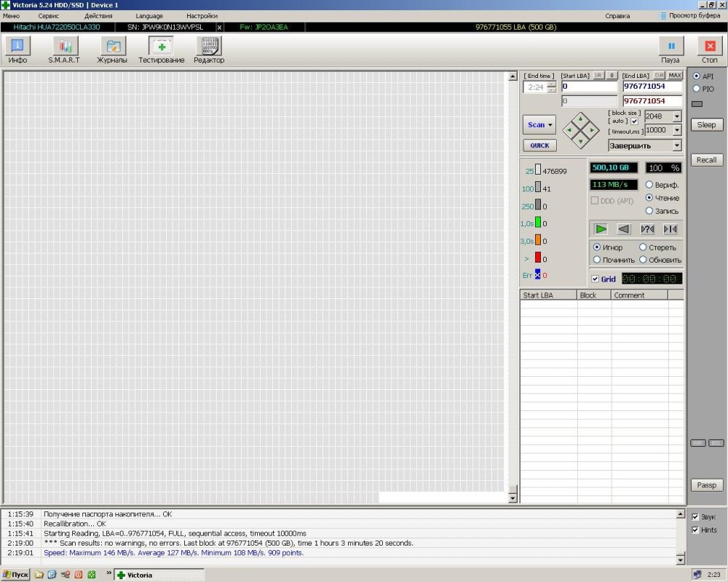
Task: Click the Start LBA input field
Action: [590, 86]
